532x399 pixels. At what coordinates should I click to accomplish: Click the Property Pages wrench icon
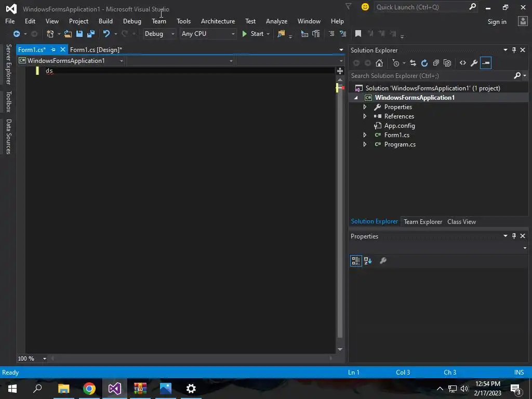click(383, 261)
